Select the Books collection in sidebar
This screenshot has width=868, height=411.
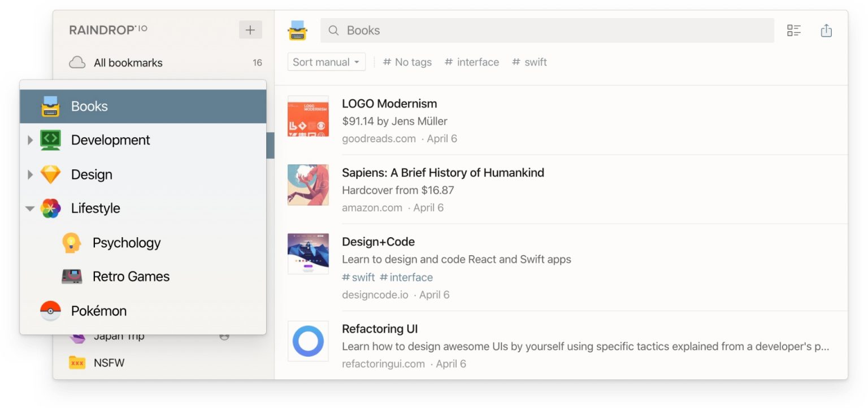[x=143, y=106]
